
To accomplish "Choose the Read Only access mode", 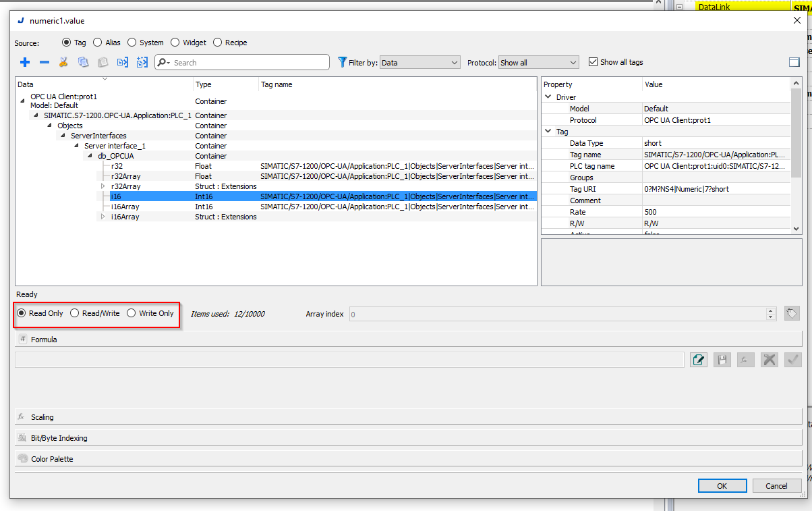I will tap(22, 313).
